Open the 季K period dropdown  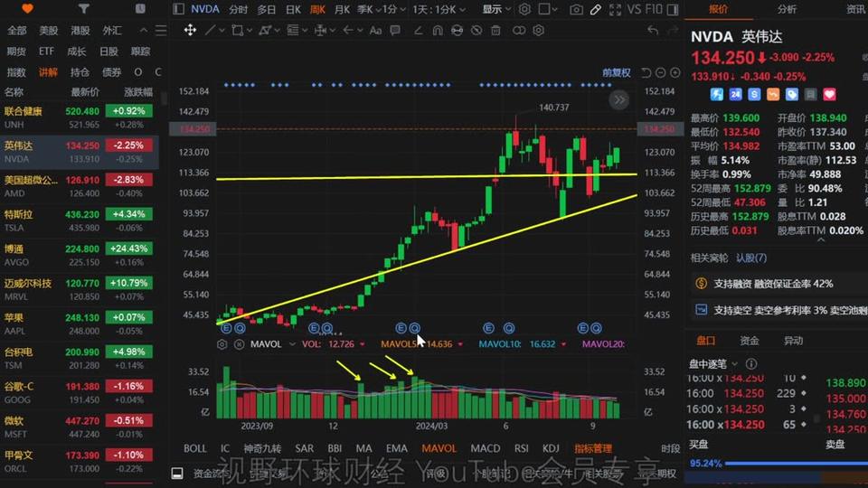[369, 9]
